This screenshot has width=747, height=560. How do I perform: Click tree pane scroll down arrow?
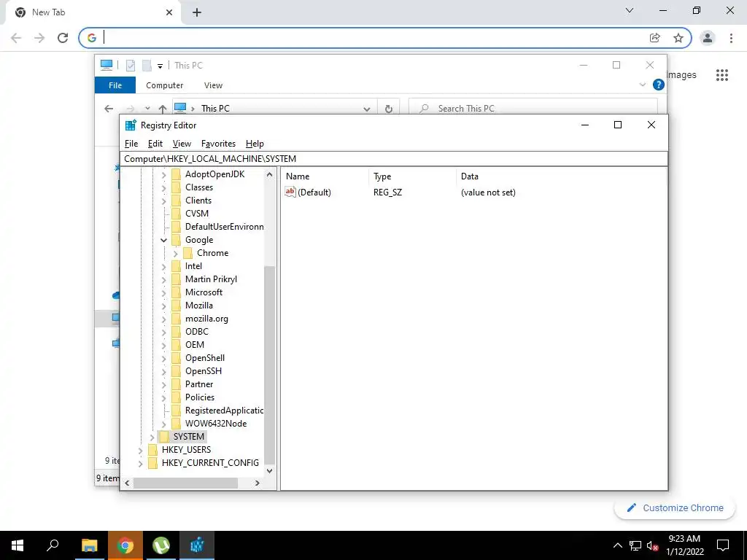tap(270, 471)
